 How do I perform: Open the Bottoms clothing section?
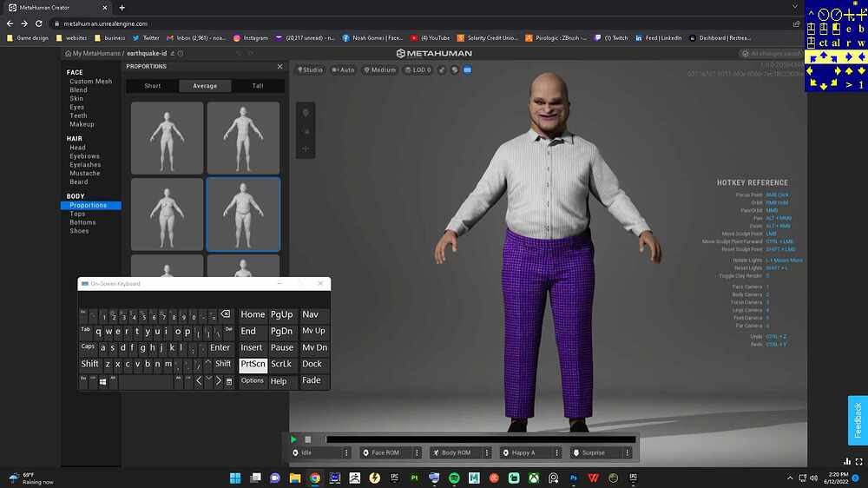[x=82, y=222]
